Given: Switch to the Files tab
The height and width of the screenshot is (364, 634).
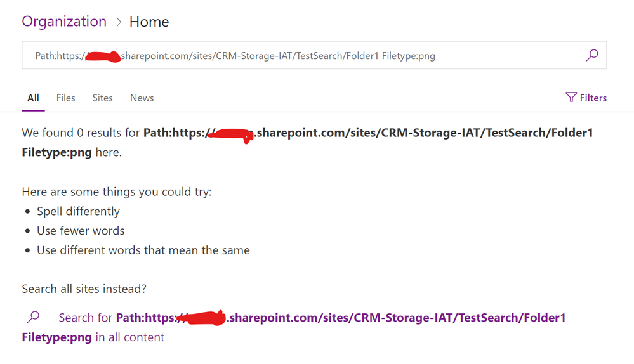Looking at the screenshot, I should tap(65, 98).
